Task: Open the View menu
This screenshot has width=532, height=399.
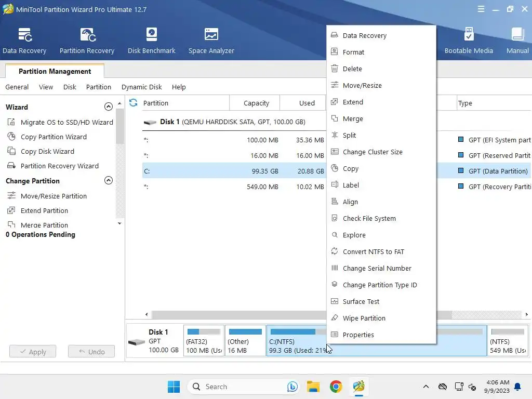Action: pyautogui.click(x=46, y=87)
